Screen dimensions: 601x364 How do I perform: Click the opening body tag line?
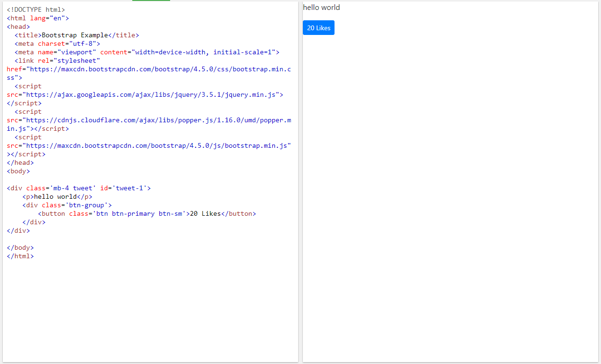[18, 171]
